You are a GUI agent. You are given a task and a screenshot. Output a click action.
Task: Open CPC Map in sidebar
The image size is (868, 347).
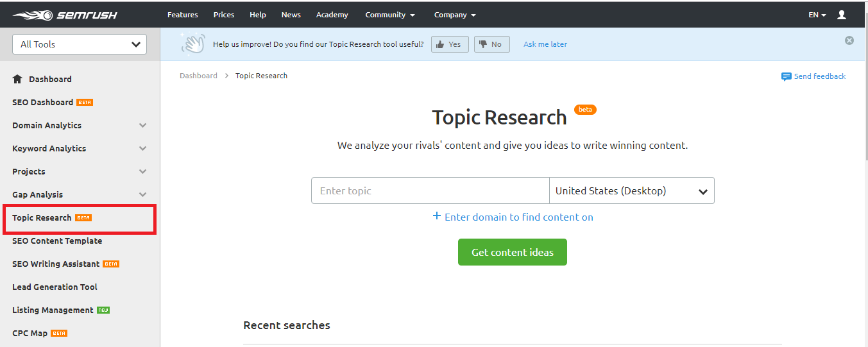[30, 333]
